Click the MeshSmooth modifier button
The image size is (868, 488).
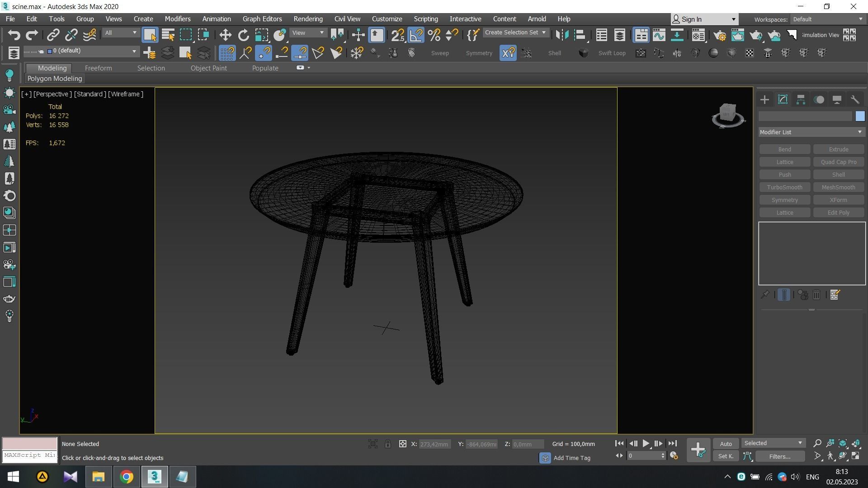(x=839, y=188)
